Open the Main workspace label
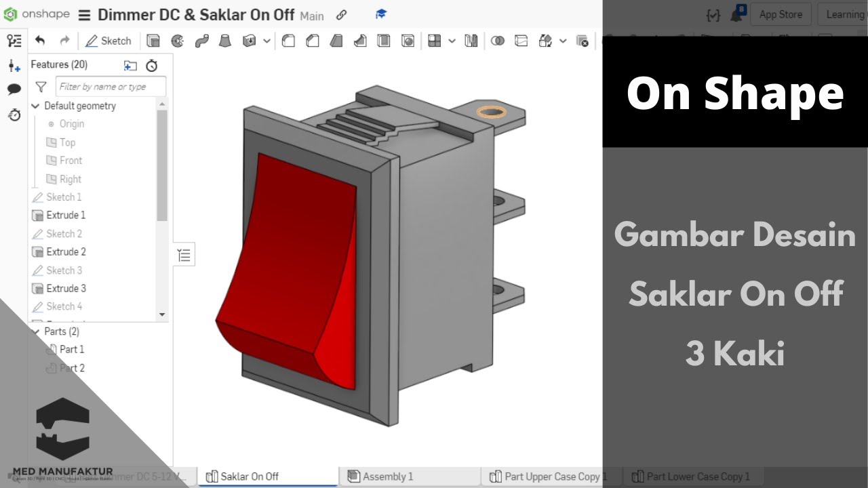The image size is (868, 488). [x=312, y=16]
